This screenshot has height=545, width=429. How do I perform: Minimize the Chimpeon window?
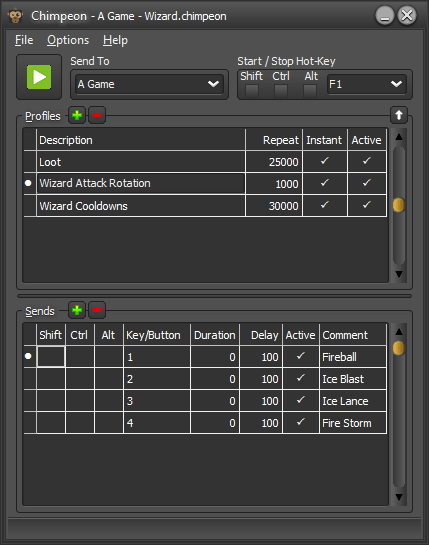tap(385, 16)
